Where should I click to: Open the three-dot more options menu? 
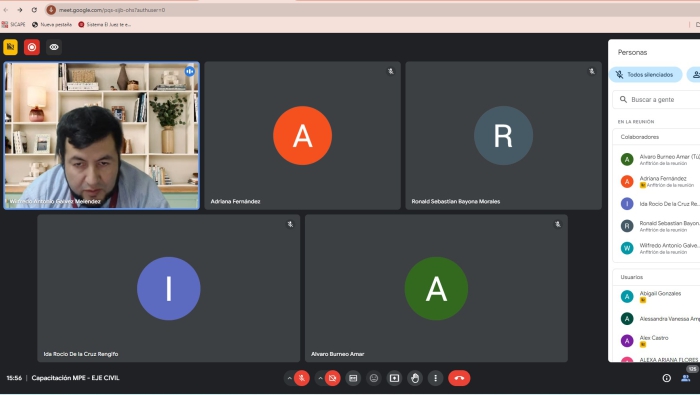[x=435, y=378]
